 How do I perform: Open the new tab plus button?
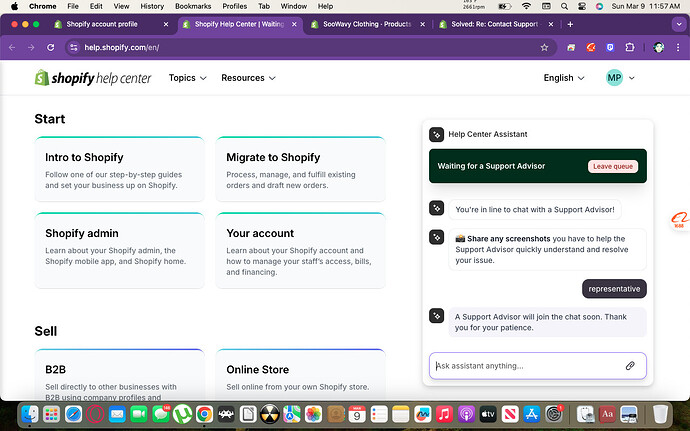tap(570, 24)
